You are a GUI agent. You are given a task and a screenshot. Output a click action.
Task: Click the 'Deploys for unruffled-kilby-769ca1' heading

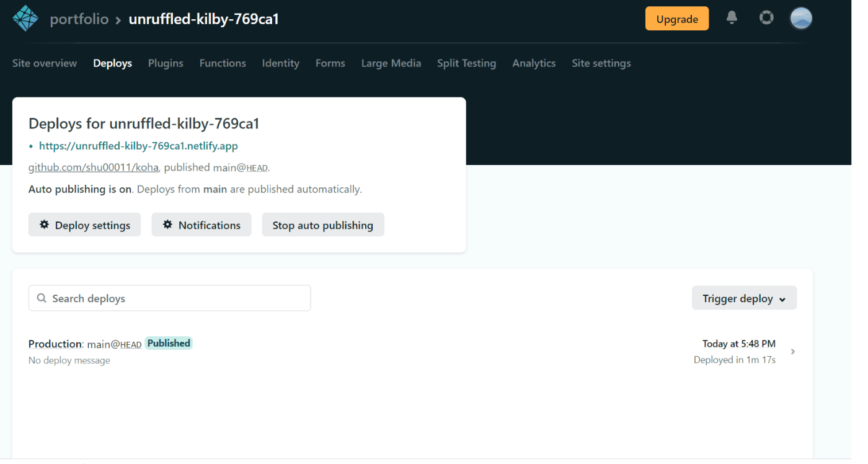click(144, 123)
